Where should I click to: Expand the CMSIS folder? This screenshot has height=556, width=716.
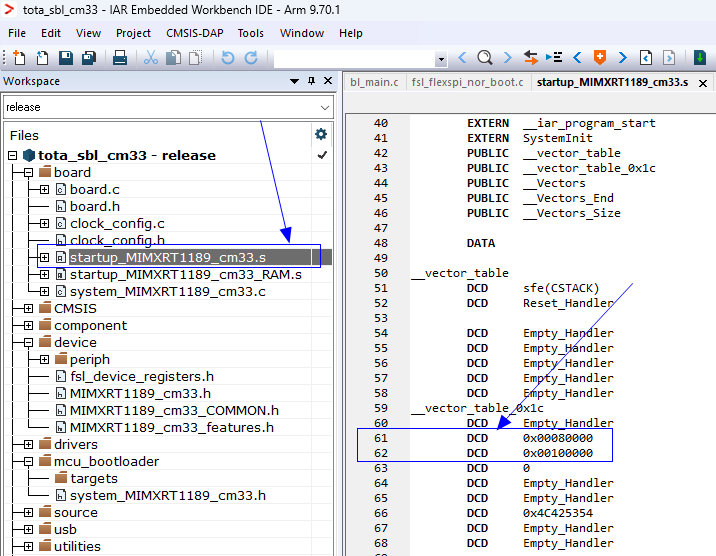click(28, 309)
